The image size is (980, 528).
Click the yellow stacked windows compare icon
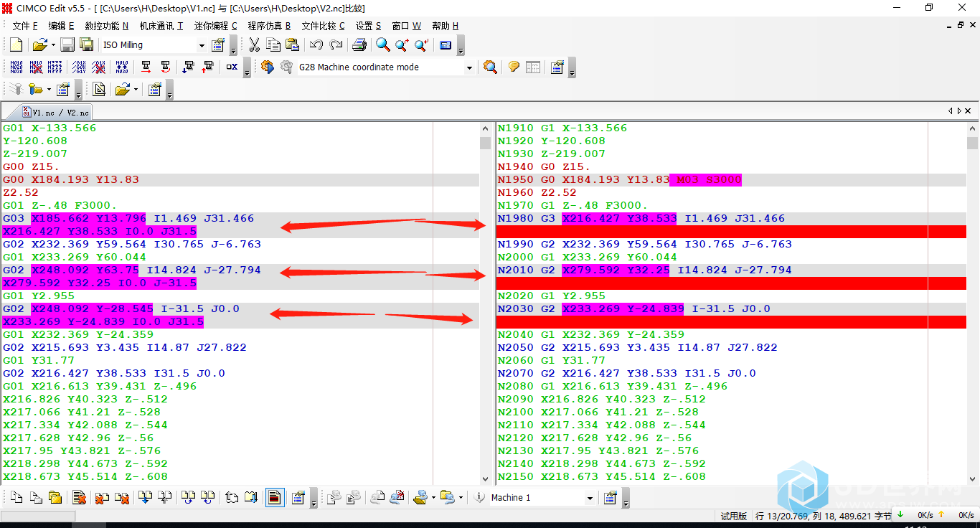(x=55, y=497)
